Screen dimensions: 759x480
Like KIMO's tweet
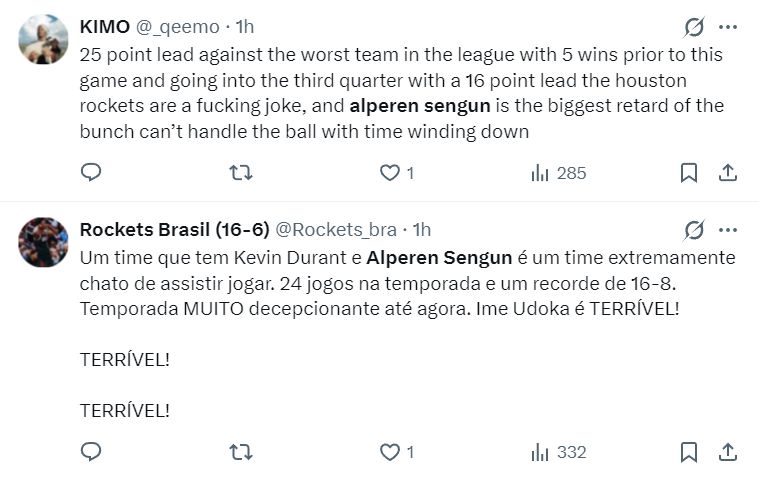tap(390, 173)
